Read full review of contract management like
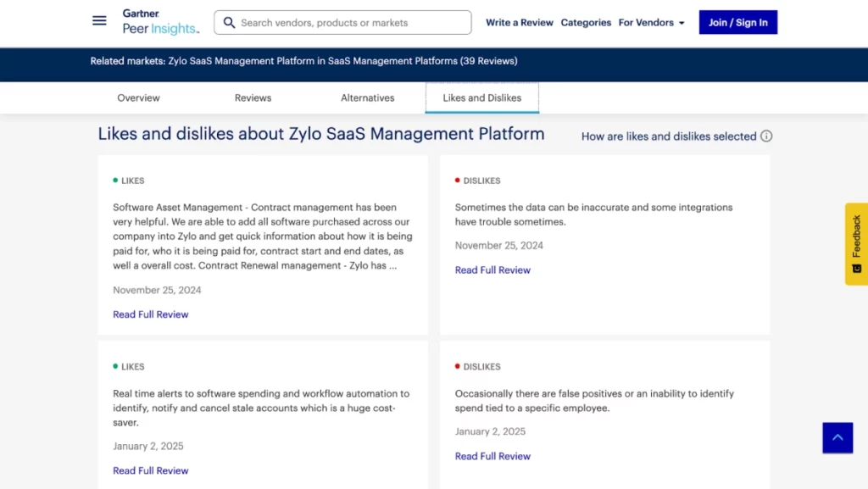Image resolution: width=868 pixels, height=489 pixels. tap(151, 314)
